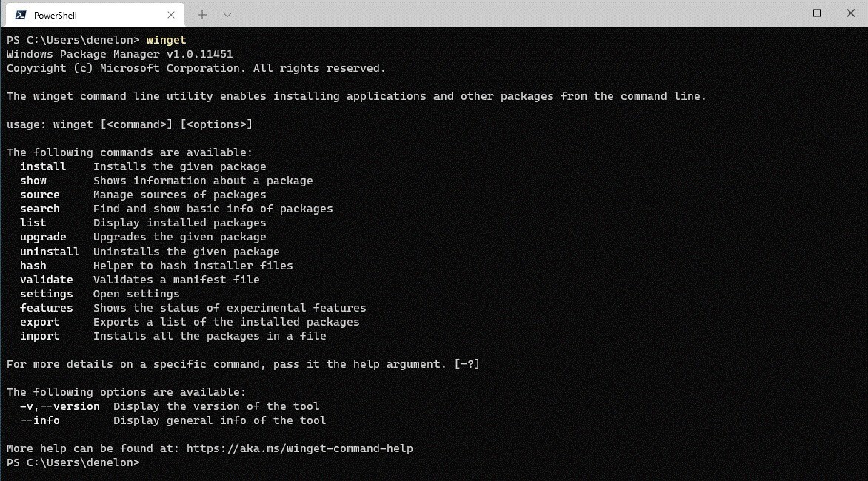Image resolution: width=868 pixels, height=481 pixels.
Task: Close the PowerShell tab
Action: [171, 15]
